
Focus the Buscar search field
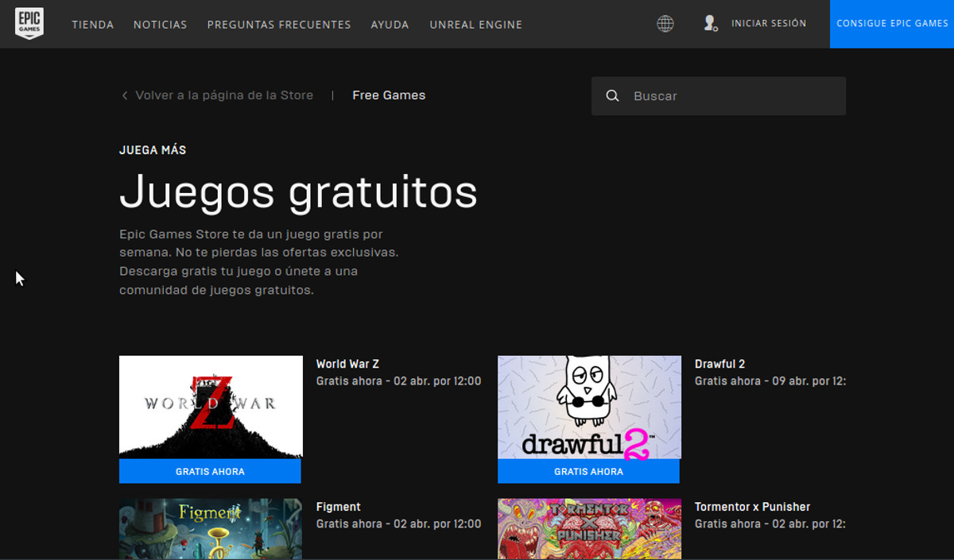coord(731,96)
